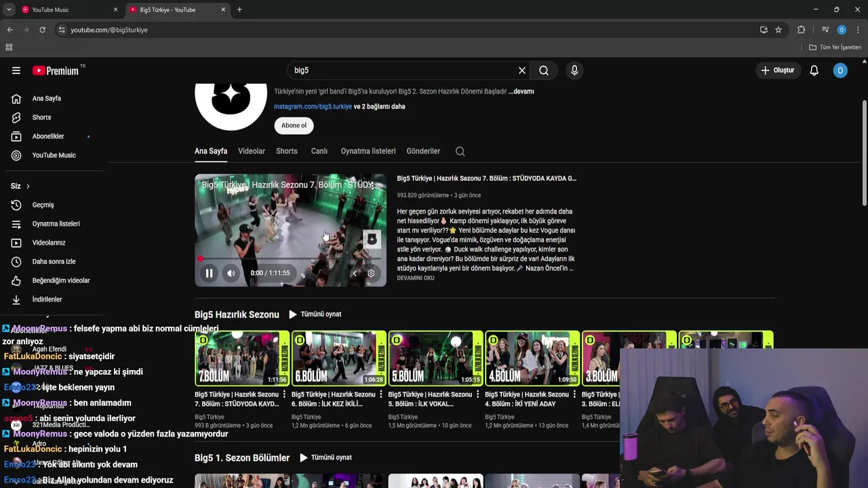Open featured video player settings gear
Image resolution: width=868 pixels, height=488 pixels.
371,273
